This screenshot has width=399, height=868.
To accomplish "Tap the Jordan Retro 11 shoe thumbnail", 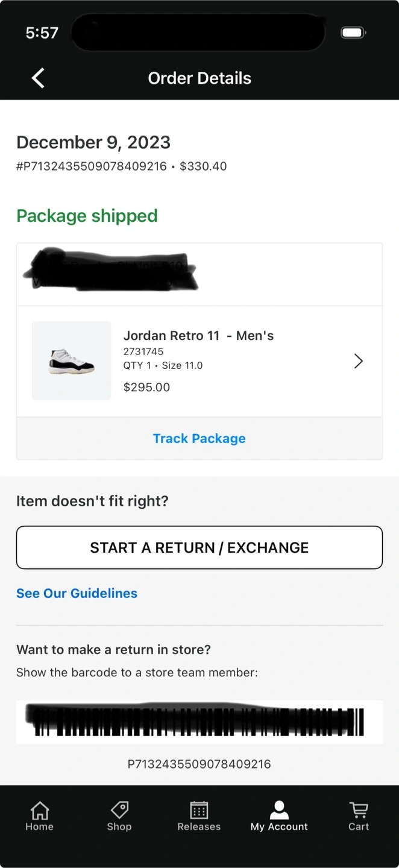I will click(x=71, y=361).
